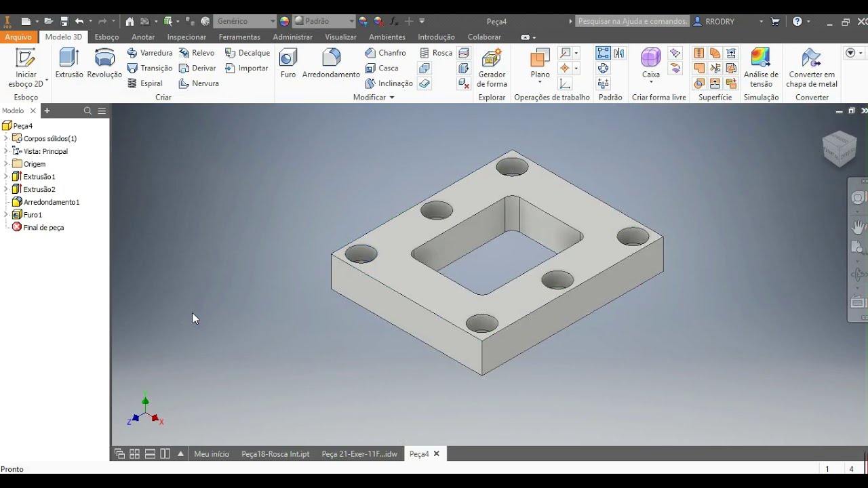
Task: Apply the Chanfro tool
Action: pyautogui.click(x=385, y=53)
